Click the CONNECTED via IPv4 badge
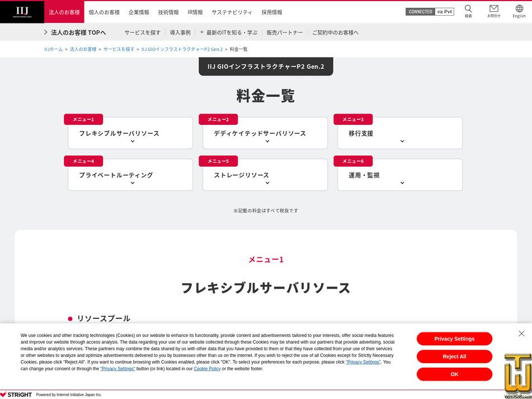Screen dimensions: 532x399 430,12
